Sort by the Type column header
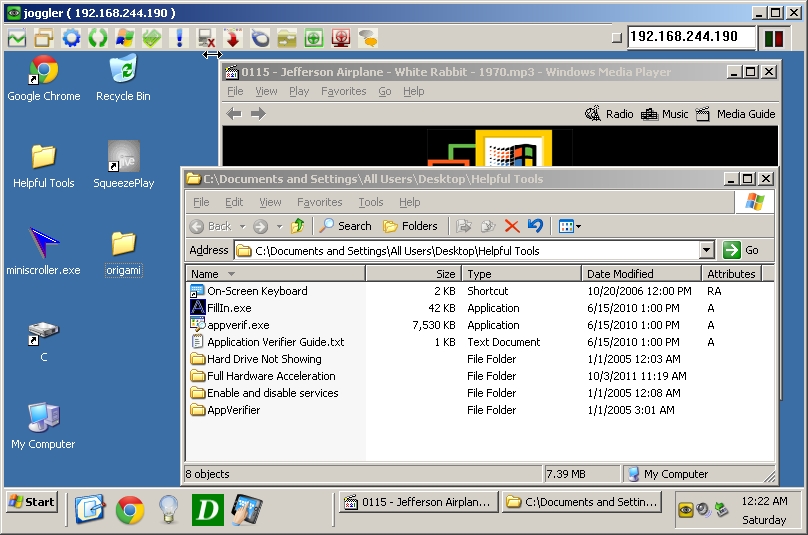 pyautogui.click(x=521, y=274)
